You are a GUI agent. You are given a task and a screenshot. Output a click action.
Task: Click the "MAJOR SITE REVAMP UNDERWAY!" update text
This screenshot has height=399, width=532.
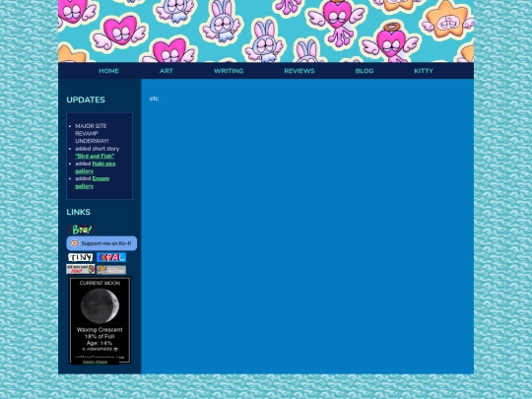(92, 133)
